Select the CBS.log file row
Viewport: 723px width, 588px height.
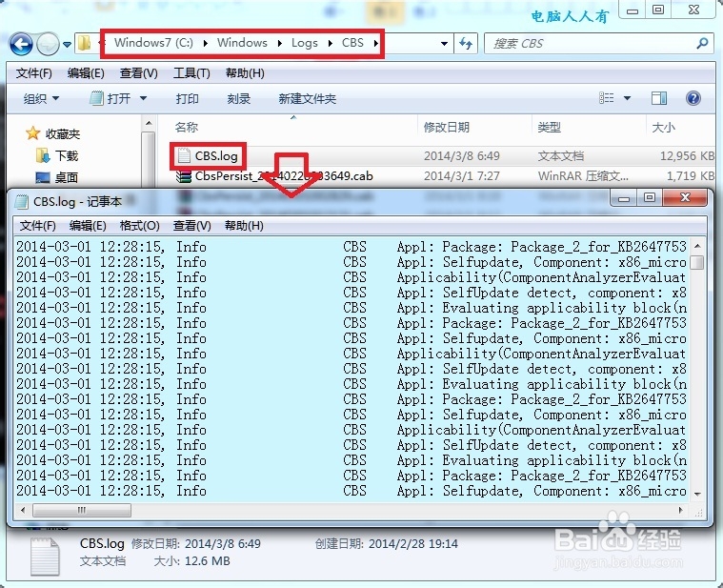pyautogui.click(x=443, y=156)
